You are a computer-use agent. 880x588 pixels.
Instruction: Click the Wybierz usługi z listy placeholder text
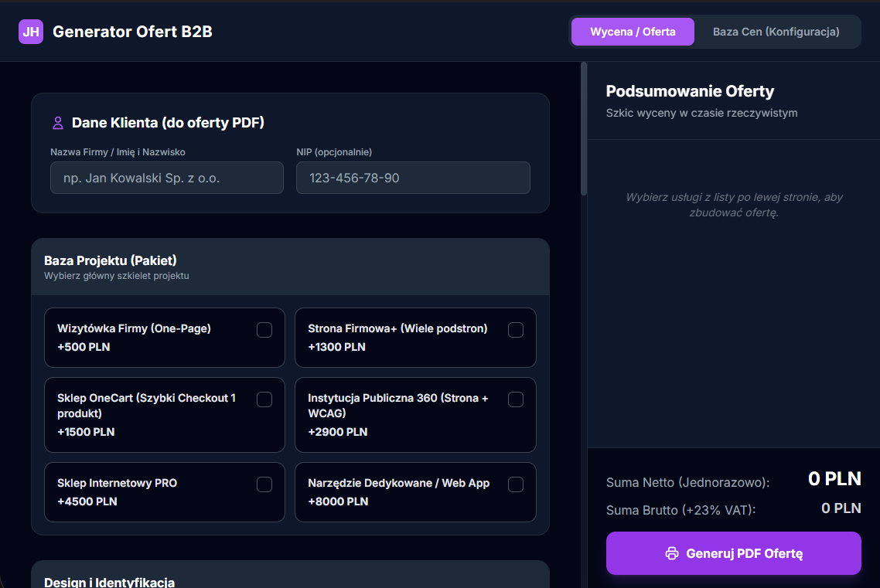click(x=734, y=205)
